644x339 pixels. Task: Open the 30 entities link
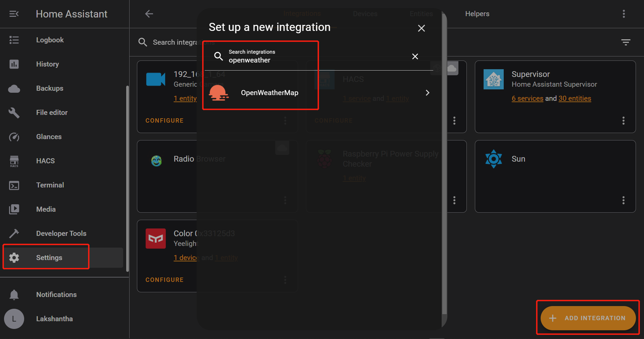coord(575,98)
